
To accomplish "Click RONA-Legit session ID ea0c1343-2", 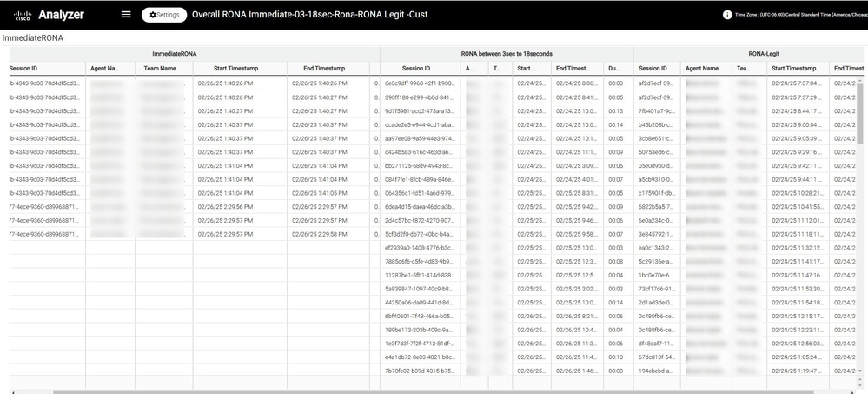I will tap(656, 248).
